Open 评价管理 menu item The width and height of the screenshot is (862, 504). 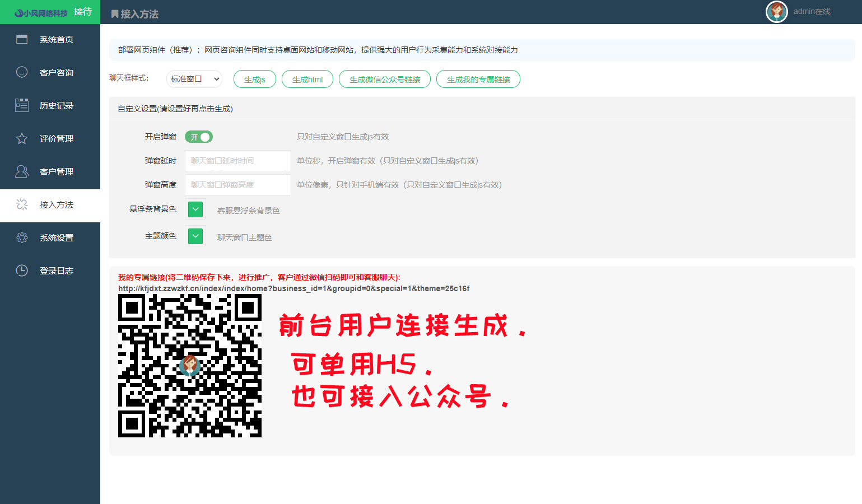[x=50, y=139]
